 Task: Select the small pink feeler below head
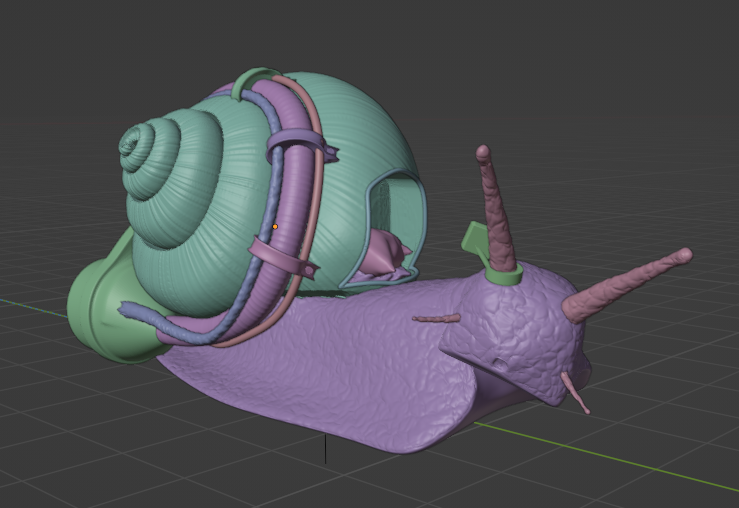coord(578,396)
